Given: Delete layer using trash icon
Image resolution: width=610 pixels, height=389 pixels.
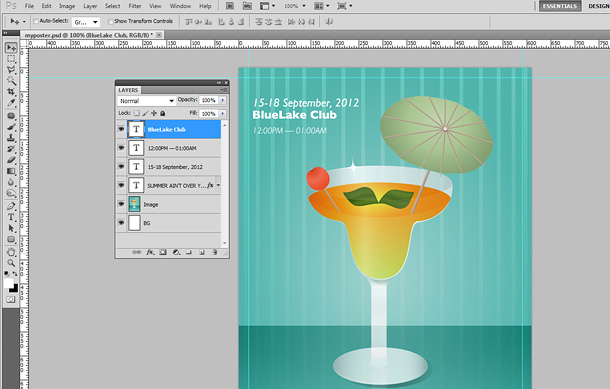Looking at the screenshot, I should click(x=214, y=252).
